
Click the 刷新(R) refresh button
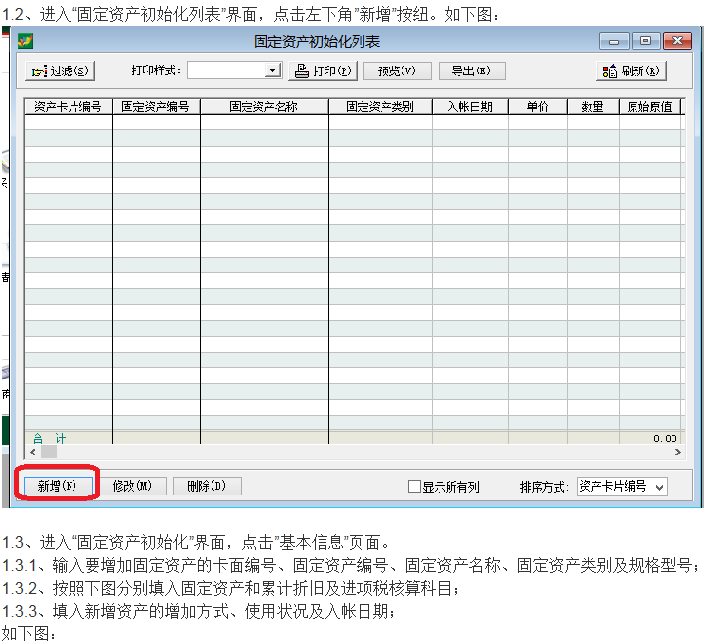click(x=631, y=71)
